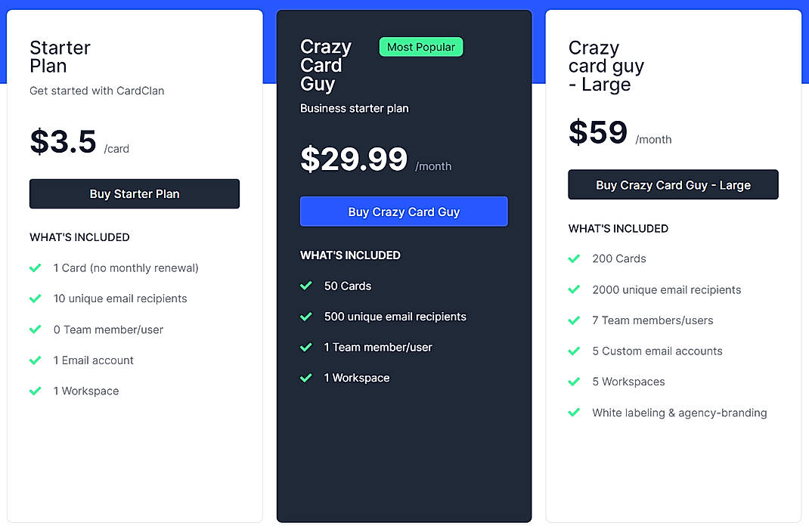Image resolution: width=809 pixels, height=532 pixels.
Task: Click the "Buy Starter Plan" button
Action: [x=134, y=193]
